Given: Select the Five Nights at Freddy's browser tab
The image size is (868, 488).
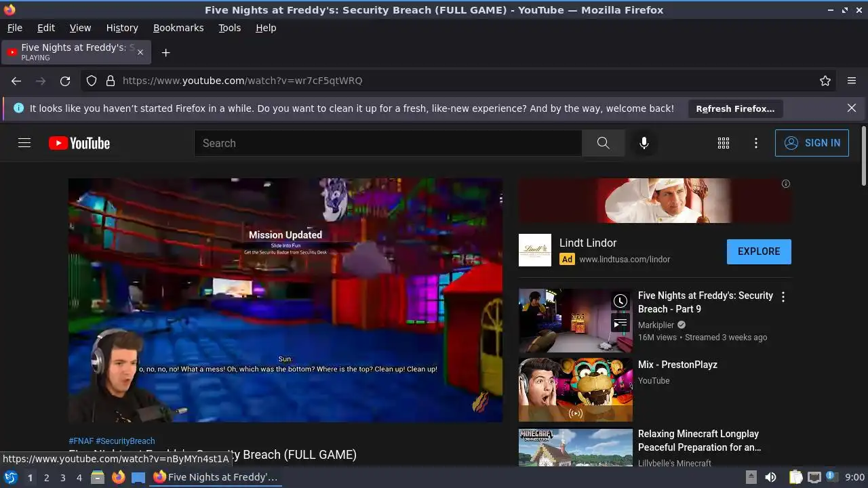Looking at the screenshot, I should click(76, 52).
